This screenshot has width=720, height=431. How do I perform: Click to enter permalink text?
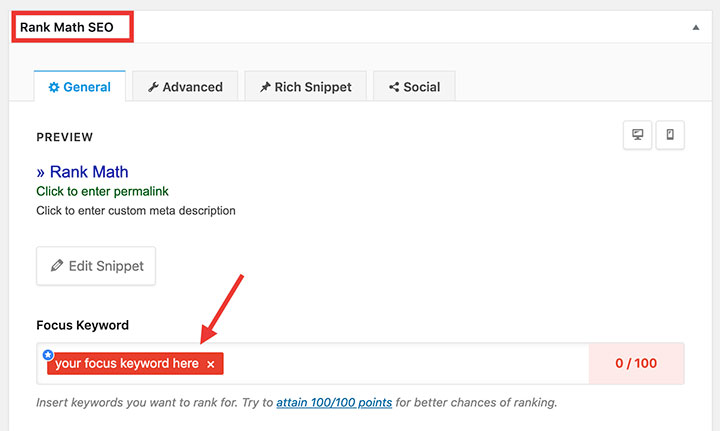pyautogui.click(x=102, y=191)
